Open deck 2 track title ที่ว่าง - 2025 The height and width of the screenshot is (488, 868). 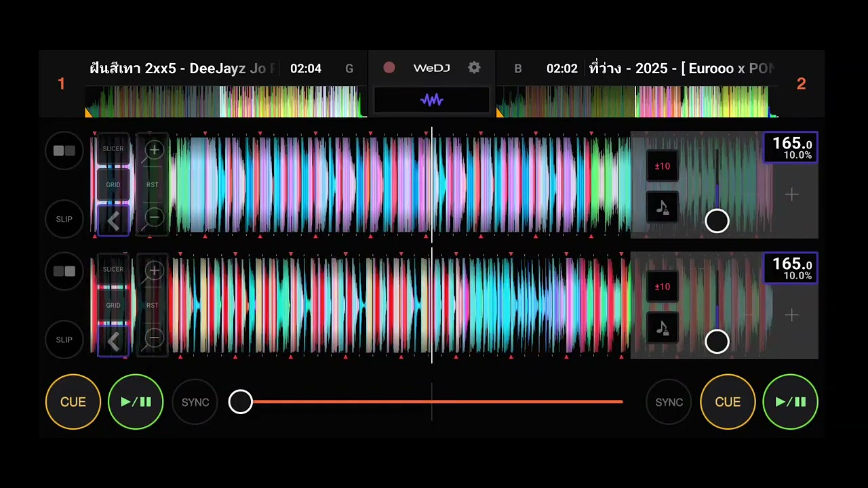tap(682, 68)
